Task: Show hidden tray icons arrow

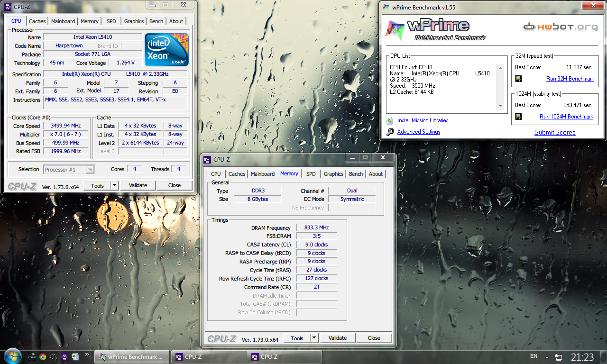Action: [x=547, y=357]
